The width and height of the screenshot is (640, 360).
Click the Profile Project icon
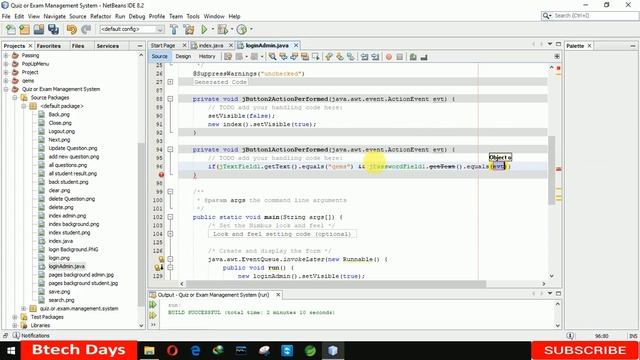click(x=242, y=29)
